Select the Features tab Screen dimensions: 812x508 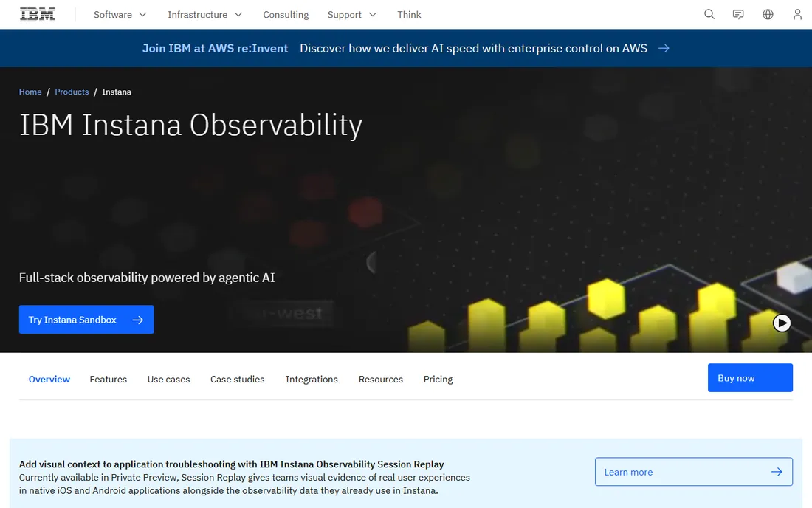click(109, 379)
